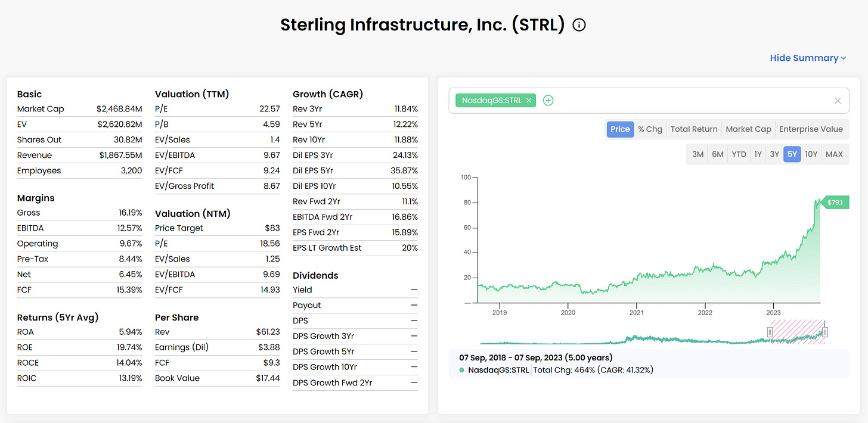Viewport: 868px width, 423px height.
Task: Click Revenue value $1,867.55M
Action: 121,155
